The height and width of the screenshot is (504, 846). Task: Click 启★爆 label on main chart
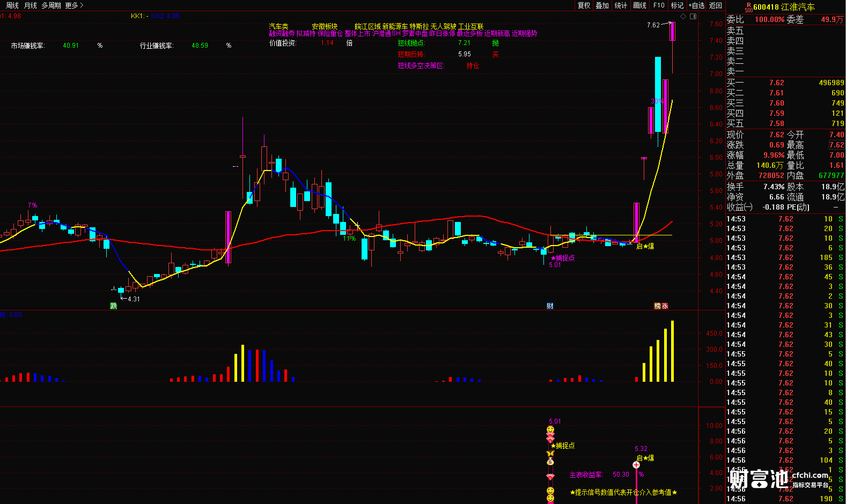pos(645,246)
